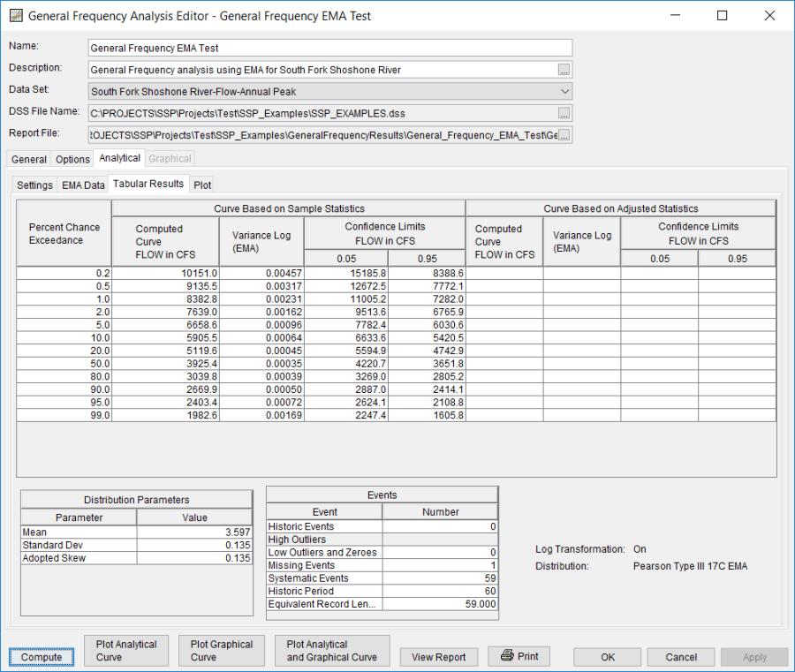
Task: Select variance log value 0.00162
Action: tap(261, 313)
